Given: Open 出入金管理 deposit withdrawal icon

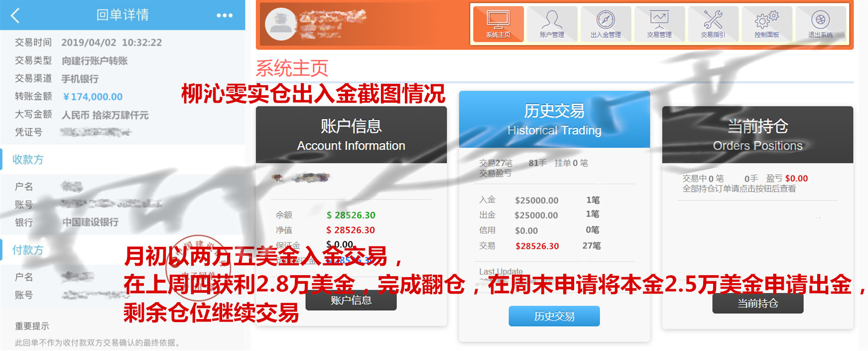Looking at the screenshot, I should tap(606, 24).
